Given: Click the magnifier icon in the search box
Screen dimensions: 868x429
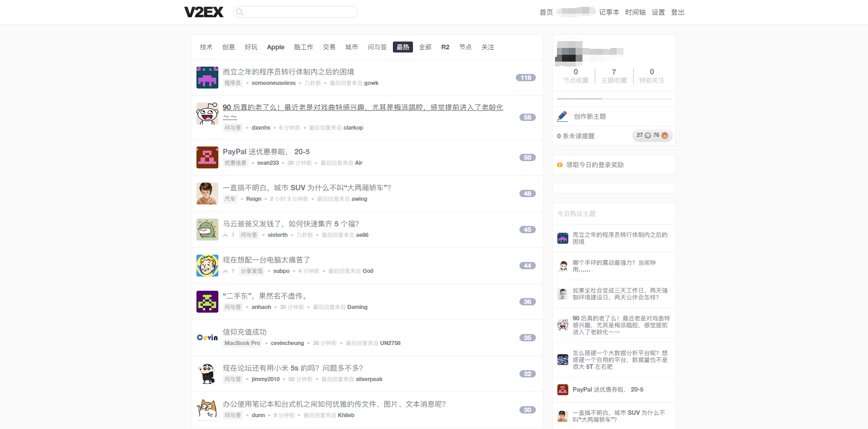Looking at the screenshot, I should coord(239,12).
